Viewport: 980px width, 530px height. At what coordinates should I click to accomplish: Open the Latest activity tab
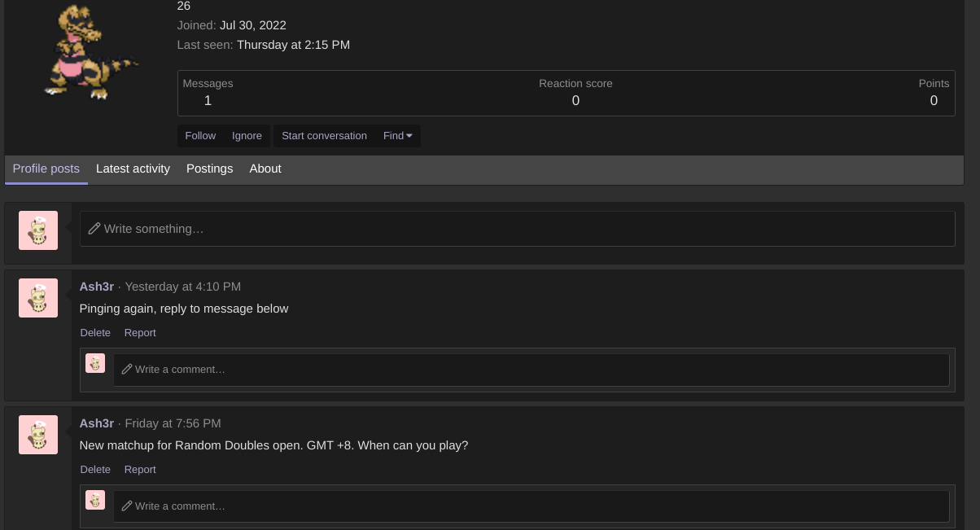pos(133,169)
